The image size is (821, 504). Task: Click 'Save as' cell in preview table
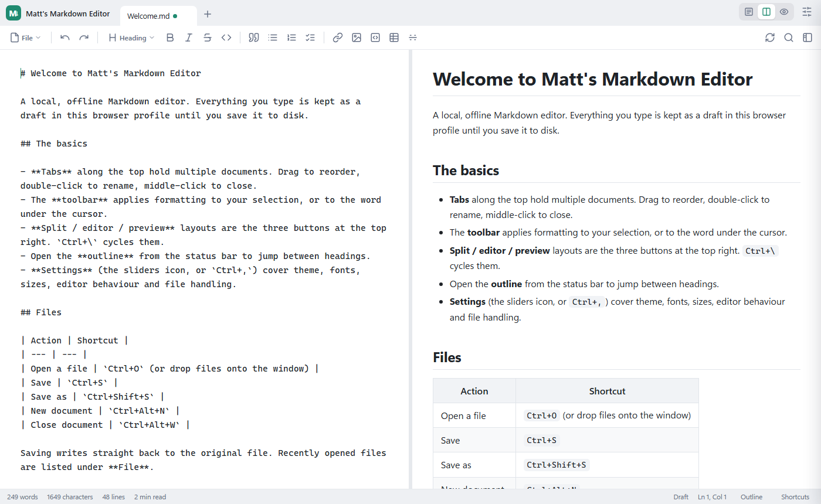[474, 465]
